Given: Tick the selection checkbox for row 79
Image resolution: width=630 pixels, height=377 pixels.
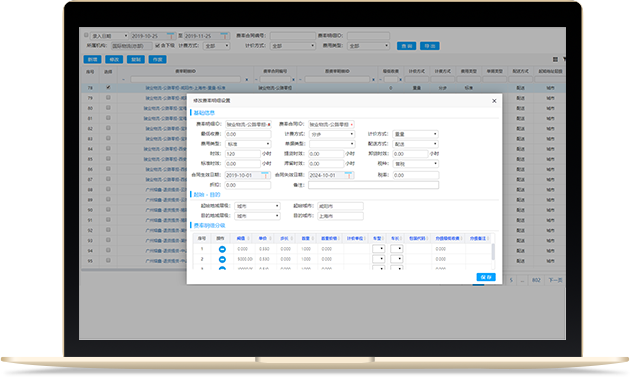Looking at the screenshot, I should pyautogui.click(x=108, y=98).
